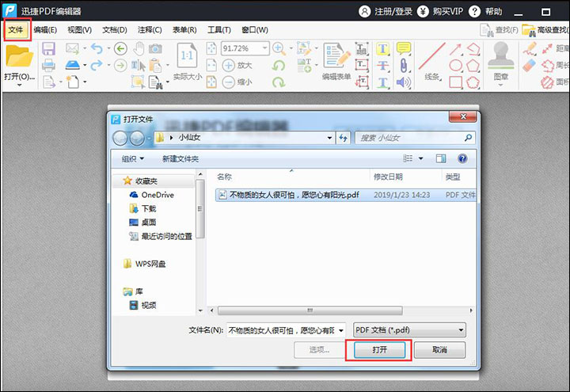Toggle the preview pane icon in dialog

tap(441, 158)
